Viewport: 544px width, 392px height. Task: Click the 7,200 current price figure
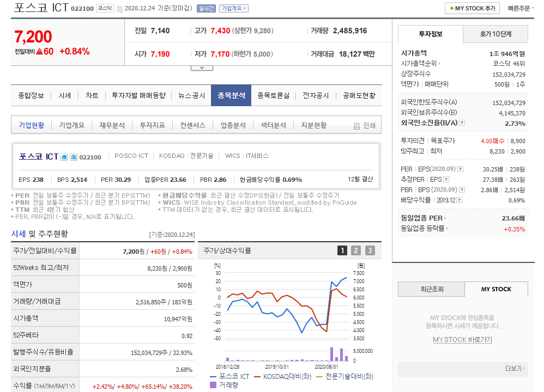coord(33,36)
